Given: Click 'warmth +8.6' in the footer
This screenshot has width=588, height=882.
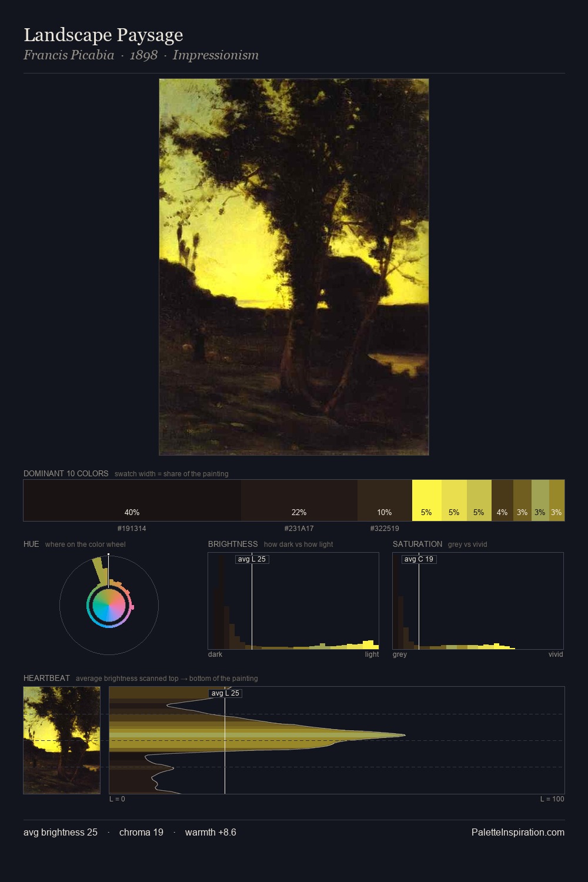Looking at the screenshot, I should [211, 832].
